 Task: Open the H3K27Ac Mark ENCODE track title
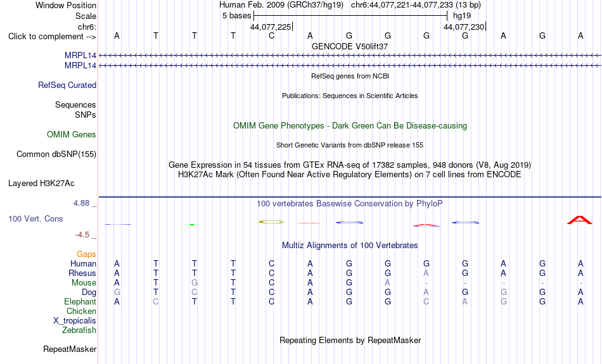click(x=350, y=175)
